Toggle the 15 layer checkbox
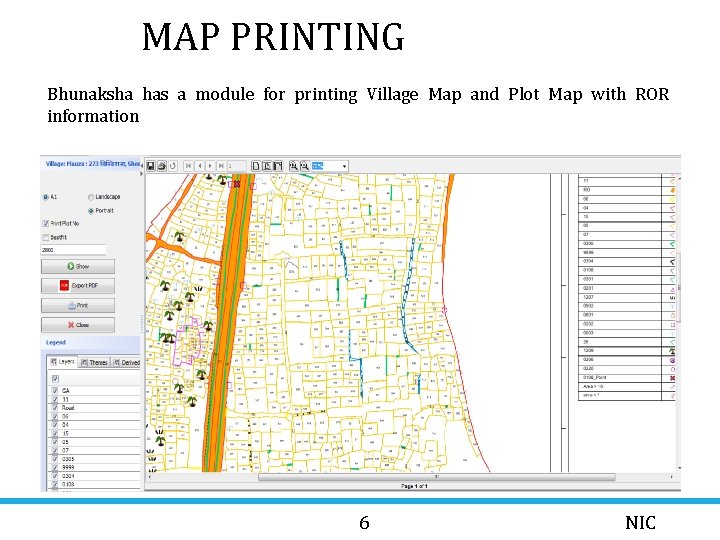Screen dimensions: 720x540 55,433
